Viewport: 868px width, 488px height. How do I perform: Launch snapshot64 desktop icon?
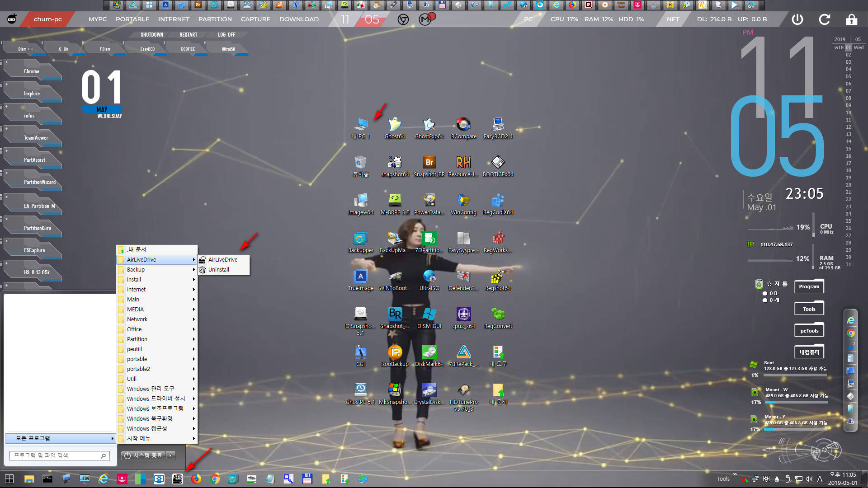395,166
